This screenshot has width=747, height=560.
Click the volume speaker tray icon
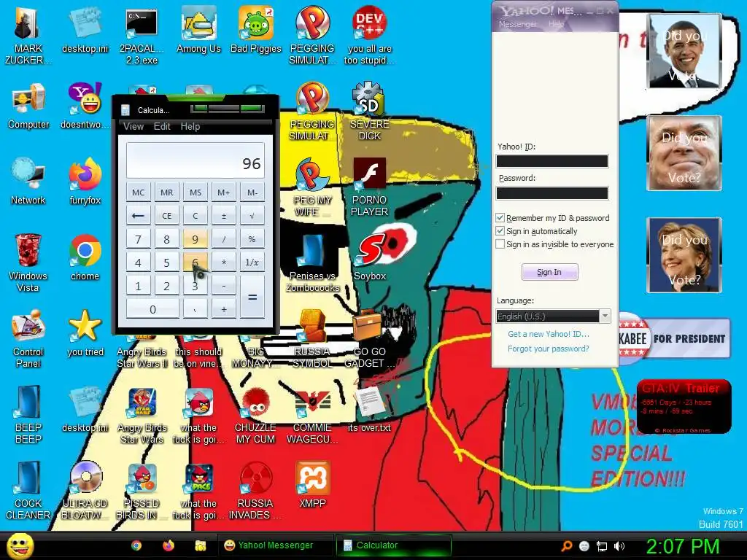point(619,546)
